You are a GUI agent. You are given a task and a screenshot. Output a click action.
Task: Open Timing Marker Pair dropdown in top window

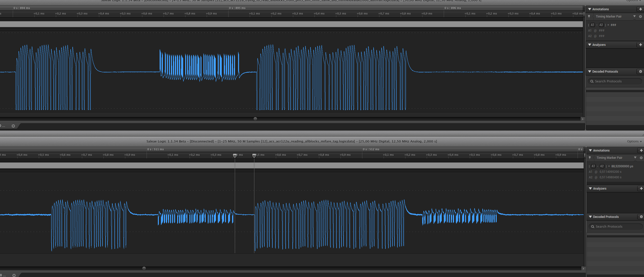point(634,17)
